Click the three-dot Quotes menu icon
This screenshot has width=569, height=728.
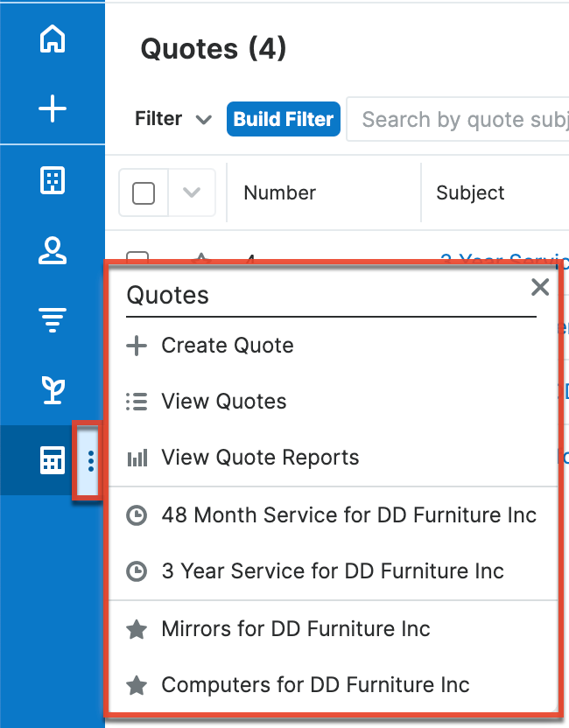(x=90, y=460)
